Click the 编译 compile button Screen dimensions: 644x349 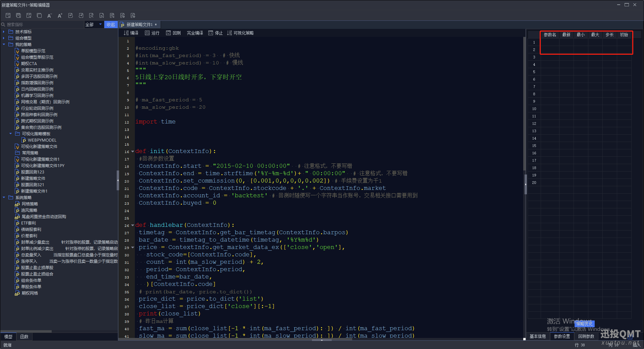coord(131,33)
